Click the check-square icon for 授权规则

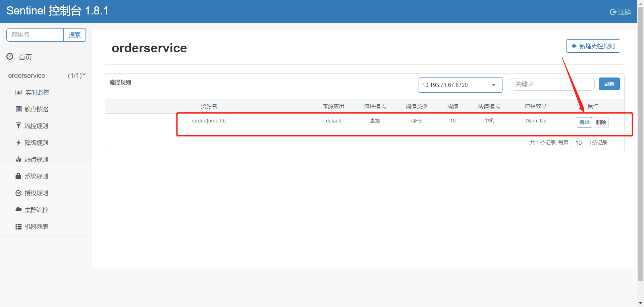pos(18,193)
